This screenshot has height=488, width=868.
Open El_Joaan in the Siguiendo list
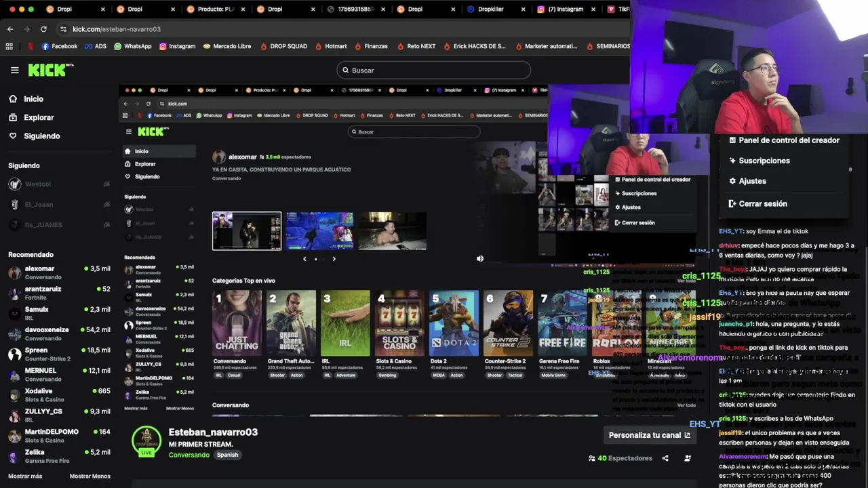click(x=59, y=204)
